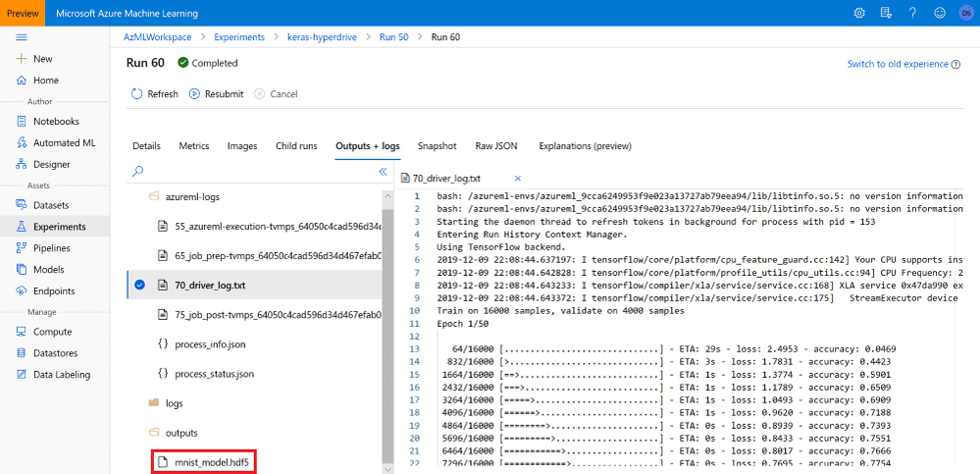Click the Data Labeling icon

click(22, 375)
